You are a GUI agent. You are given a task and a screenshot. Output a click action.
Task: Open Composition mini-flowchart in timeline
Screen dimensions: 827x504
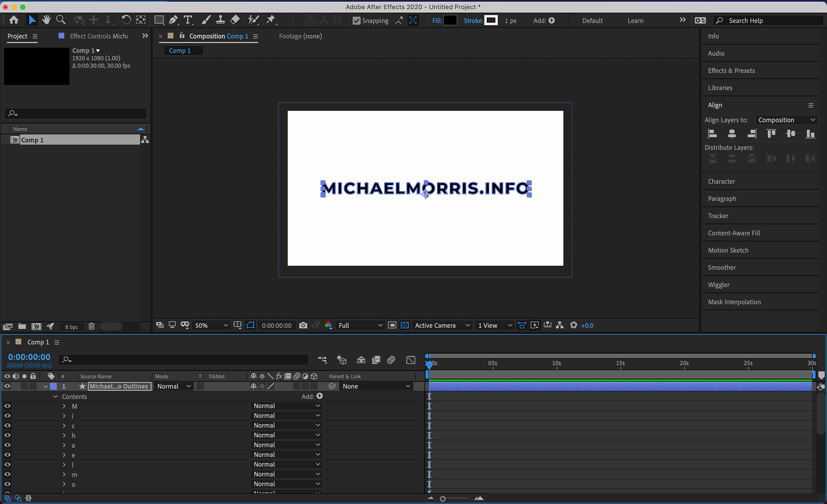[322, 360]
